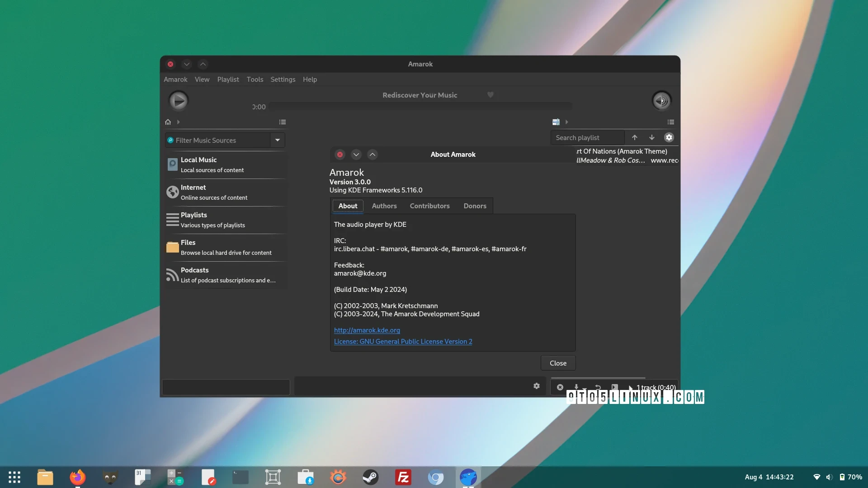This screenshot has height=488, width=868.
Task: Open the View menu
Action: 202,79
